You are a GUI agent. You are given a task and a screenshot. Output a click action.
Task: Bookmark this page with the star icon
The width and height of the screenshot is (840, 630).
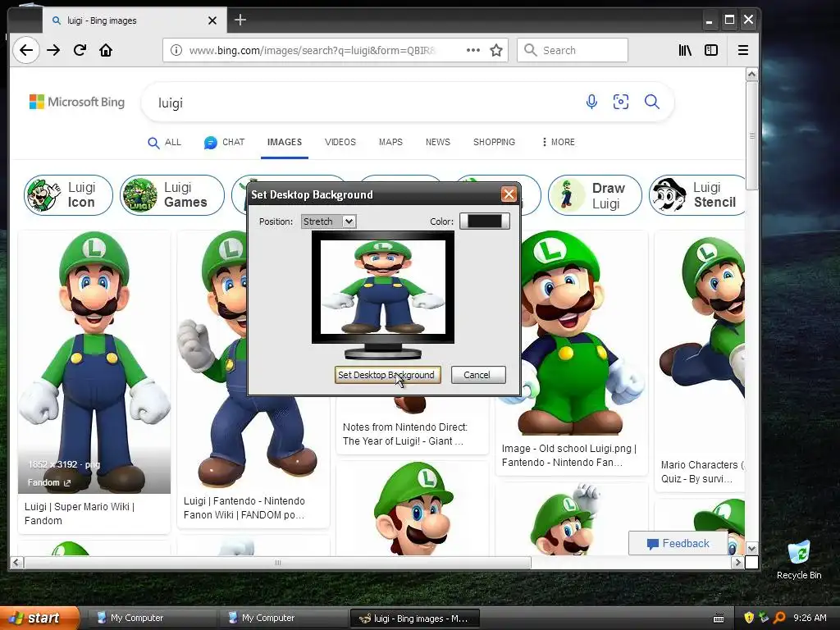[496, 50]
